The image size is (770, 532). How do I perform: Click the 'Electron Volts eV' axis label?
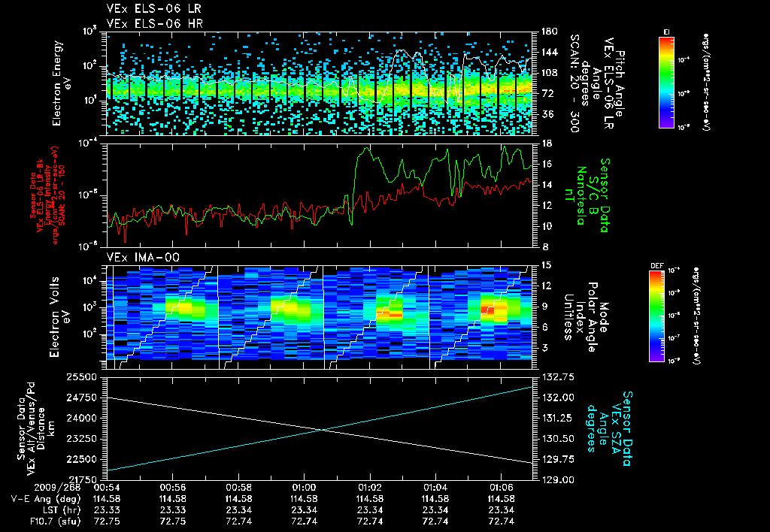coord(59,316)
